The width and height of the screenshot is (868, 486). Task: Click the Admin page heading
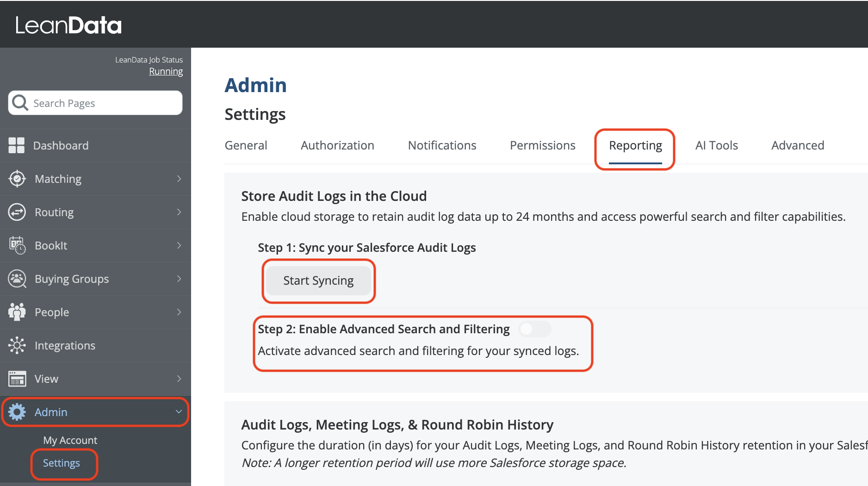(255, 85)
